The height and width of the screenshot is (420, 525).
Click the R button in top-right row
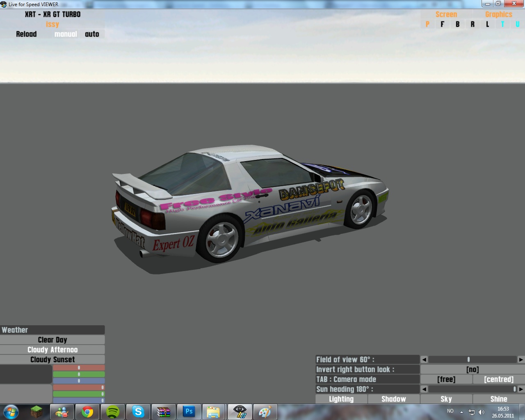pos(472,24)
